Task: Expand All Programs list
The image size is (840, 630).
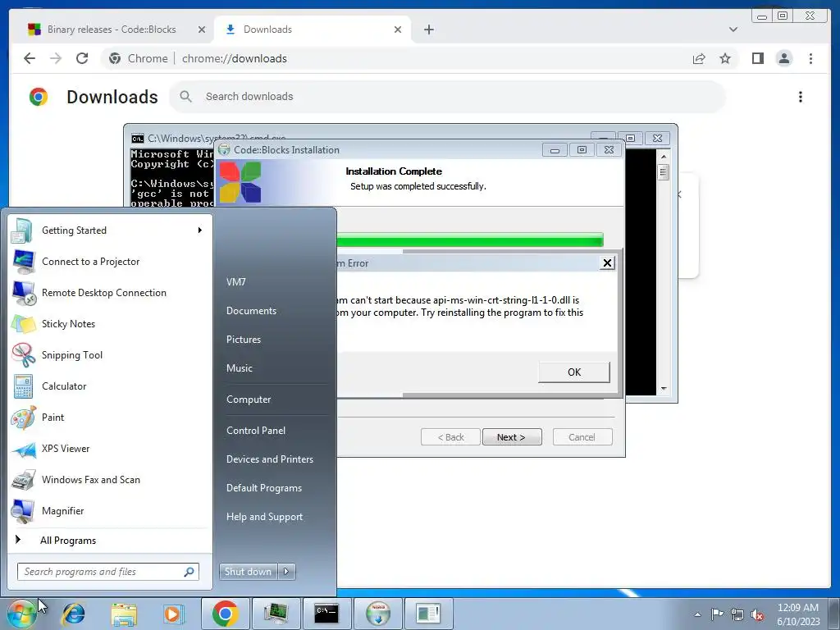Action: tap(109, 540)
